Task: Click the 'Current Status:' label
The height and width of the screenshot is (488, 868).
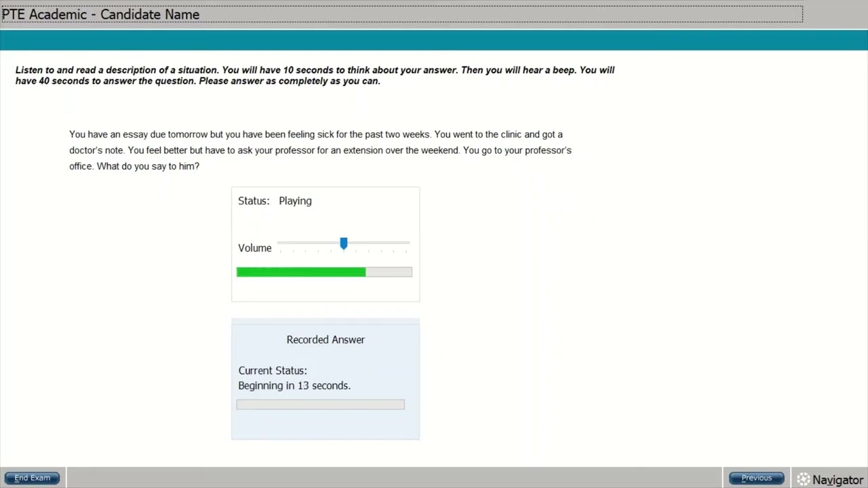Action: (273, 371)
